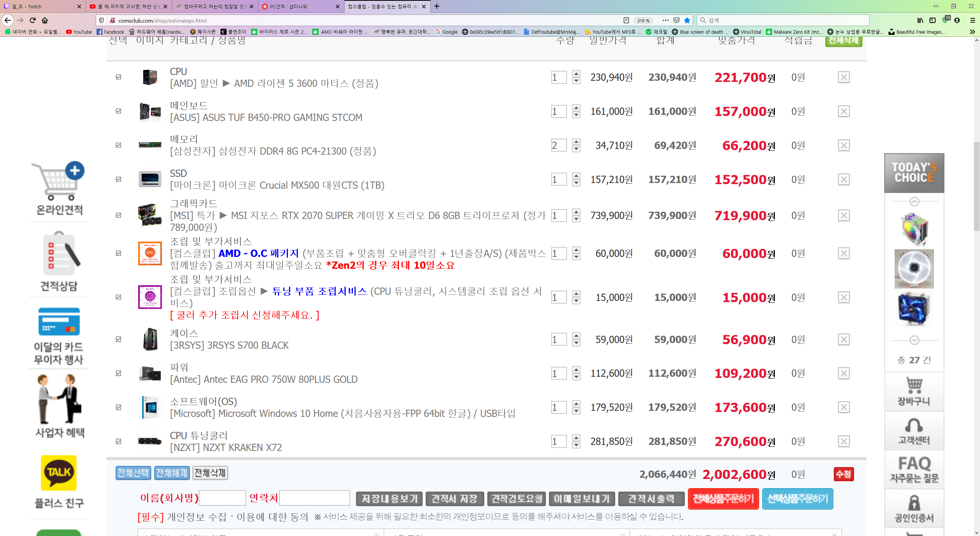Click the 견적서 저장 button

point(454,499)
